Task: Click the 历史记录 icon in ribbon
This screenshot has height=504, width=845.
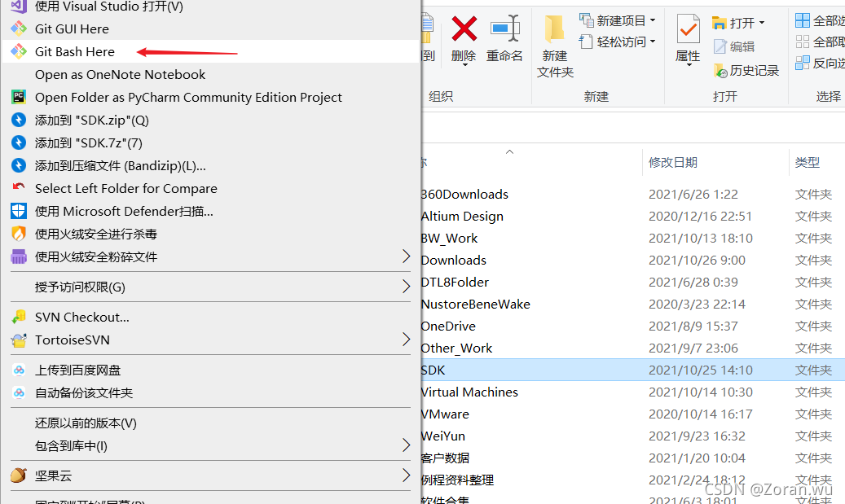Action: (x=720, y=71)
